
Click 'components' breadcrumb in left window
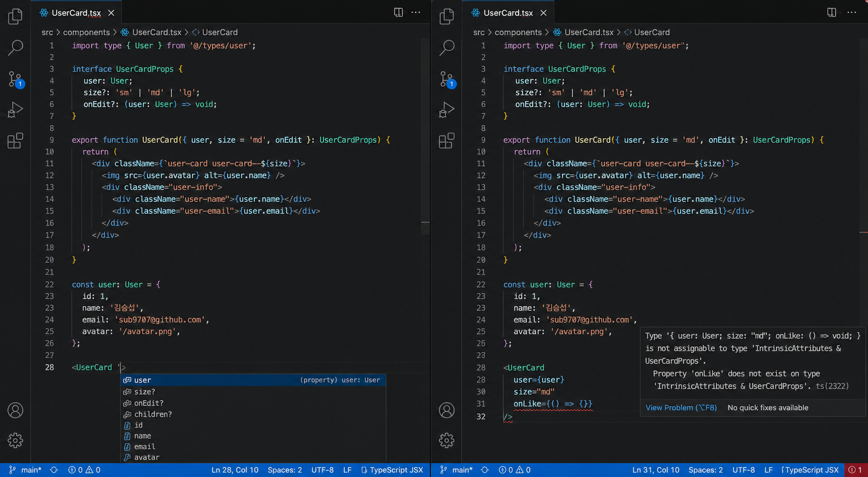coord(86,32)
